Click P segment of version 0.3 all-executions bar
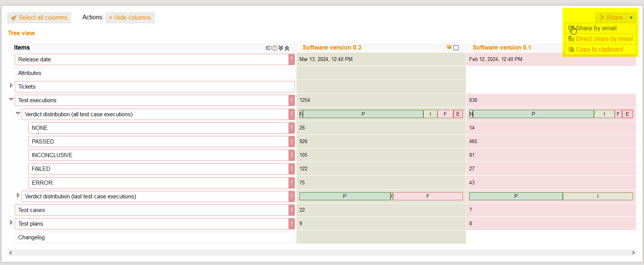This screenshot has width=644, height=265. pos(363,114)
